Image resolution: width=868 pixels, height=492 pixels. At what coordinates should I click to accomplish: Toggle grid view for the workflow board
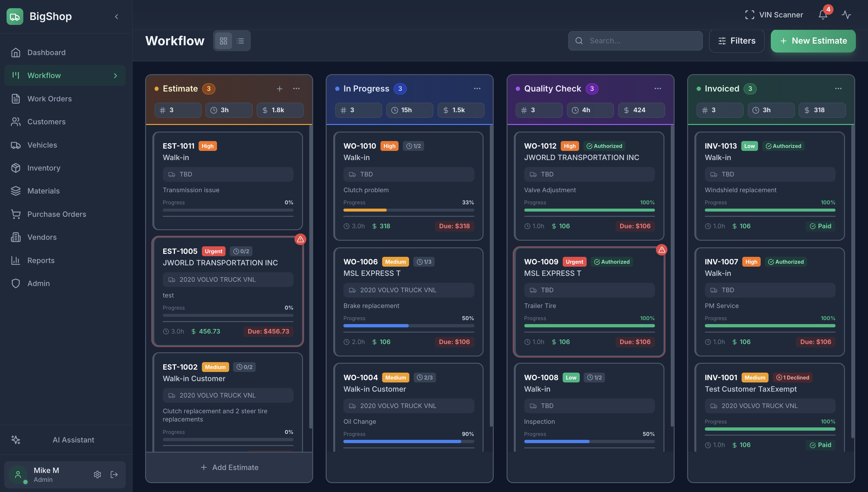223,41
